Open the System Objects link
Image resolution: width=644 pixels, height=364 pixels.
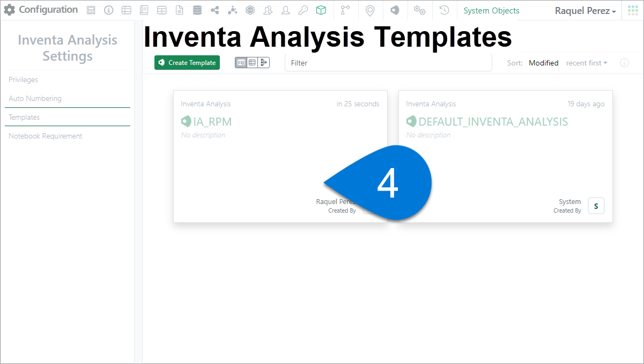[491, 11]
